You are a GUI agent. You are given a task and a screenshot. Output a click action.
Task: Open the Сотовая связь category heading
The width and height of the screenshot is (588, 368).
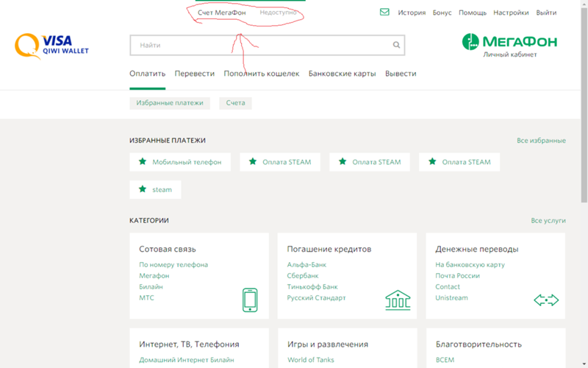click(x=168, y=249)
